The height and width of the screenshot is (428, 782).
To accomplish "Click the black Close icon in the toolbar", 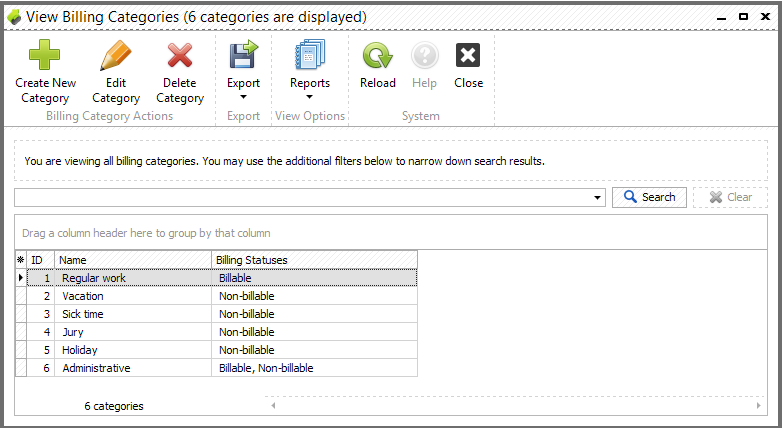I will coord(468,55).
